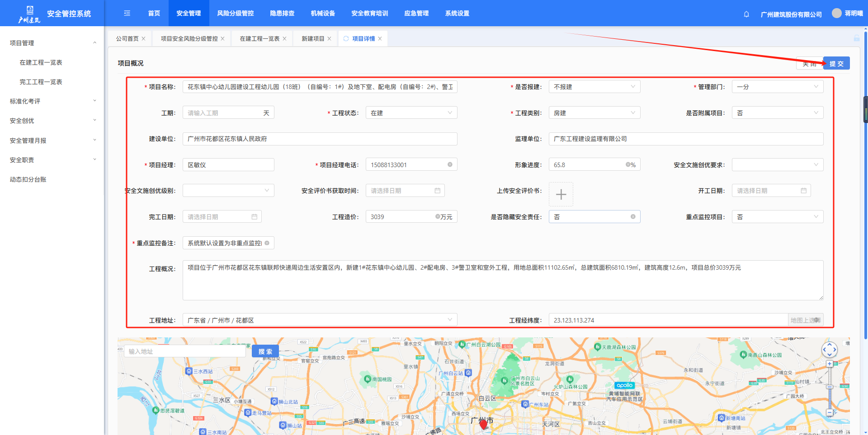The width and height of the screenshot is (868, 435).
Task: Click the sidebar collapse hamburger icon
Action: point(127,13)
